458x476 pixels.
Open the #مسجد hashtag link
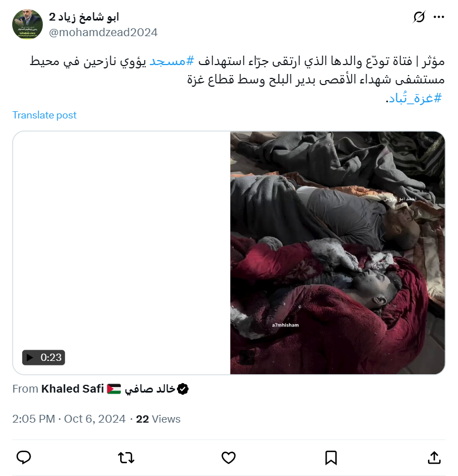(x=172, y=61)
